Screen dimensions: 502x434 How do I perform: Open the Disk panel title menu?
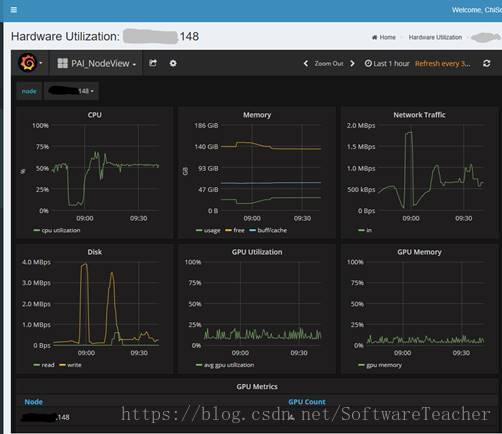coord(95,252)
